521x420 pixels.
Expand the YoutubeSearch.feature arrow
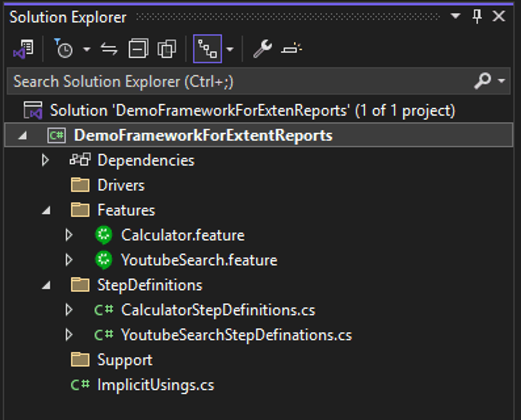coord(69,260)
